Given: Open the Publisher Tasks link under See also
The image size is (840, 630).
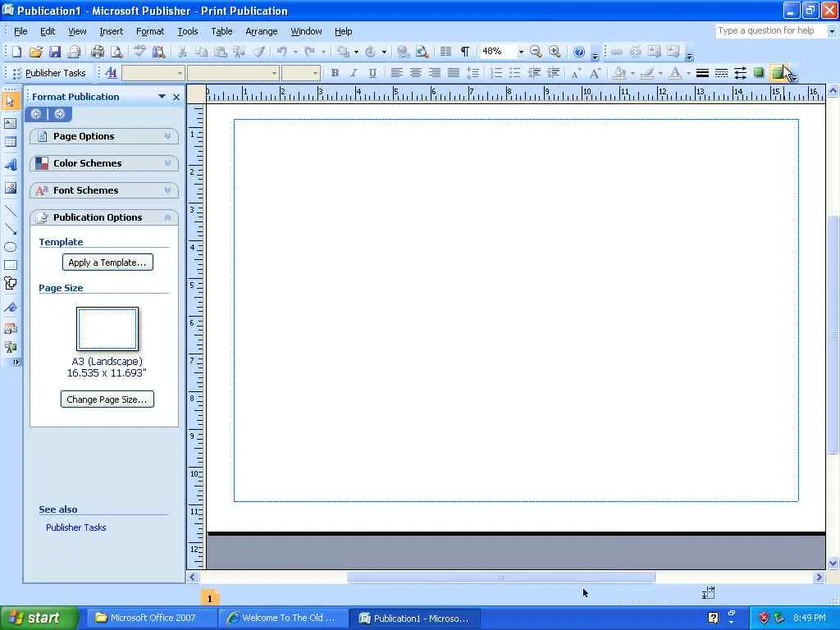Looking at the screenshot, I should tap(75, 527).
